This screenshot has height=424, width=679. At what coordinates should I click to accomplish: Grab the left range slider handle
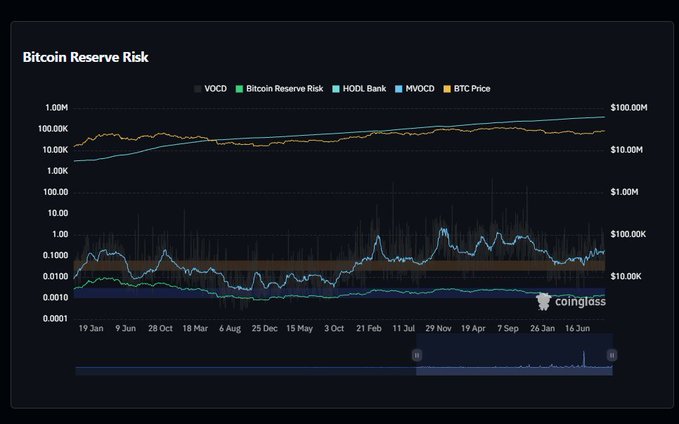point(417,356)
